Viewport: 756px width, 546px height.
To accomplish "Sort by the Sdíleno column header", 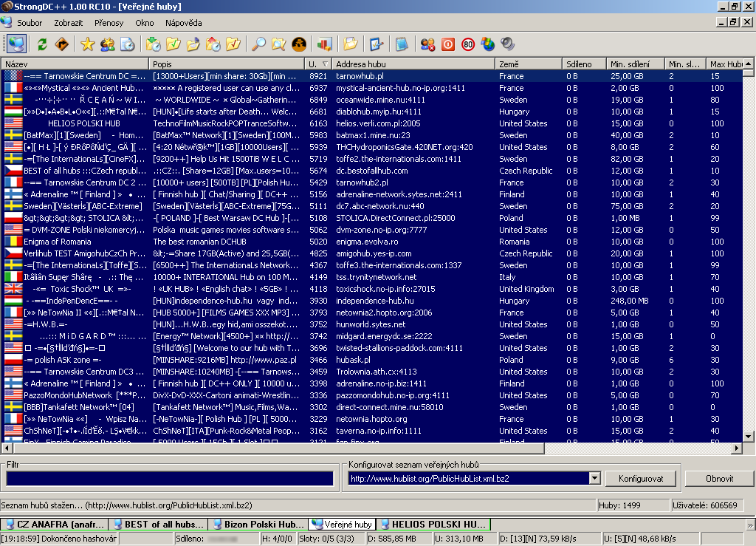I will (x=585, y=64).
